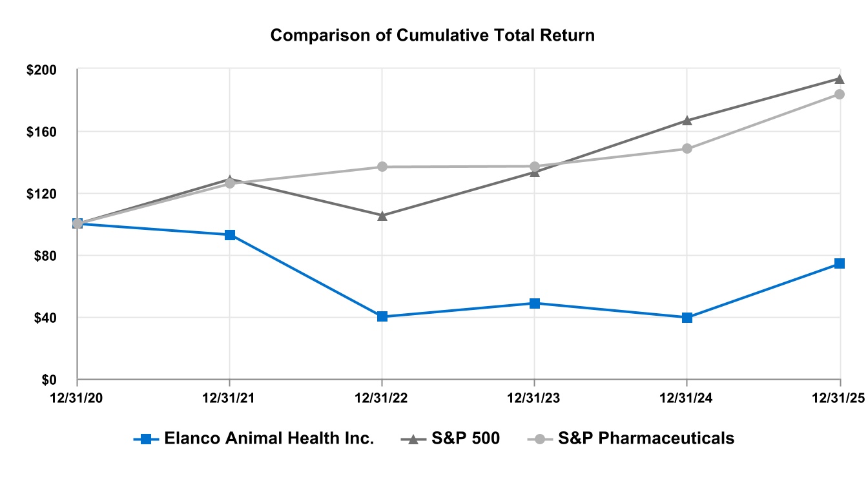Viewport: 868px width, 483px height.
Task: Toggle the S&P Pharmaceuticals legend label
Action: click(646, 439)
